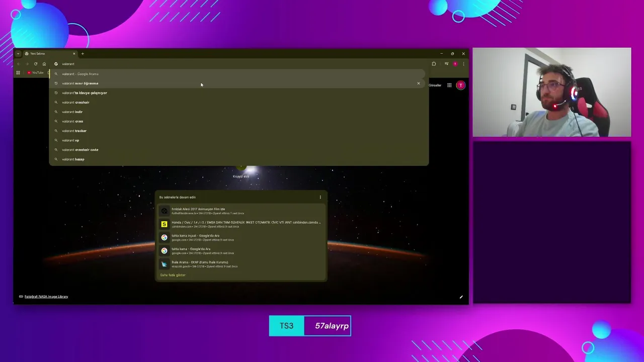
Task: Restore down the Chrome window
Action: point(452,53)
